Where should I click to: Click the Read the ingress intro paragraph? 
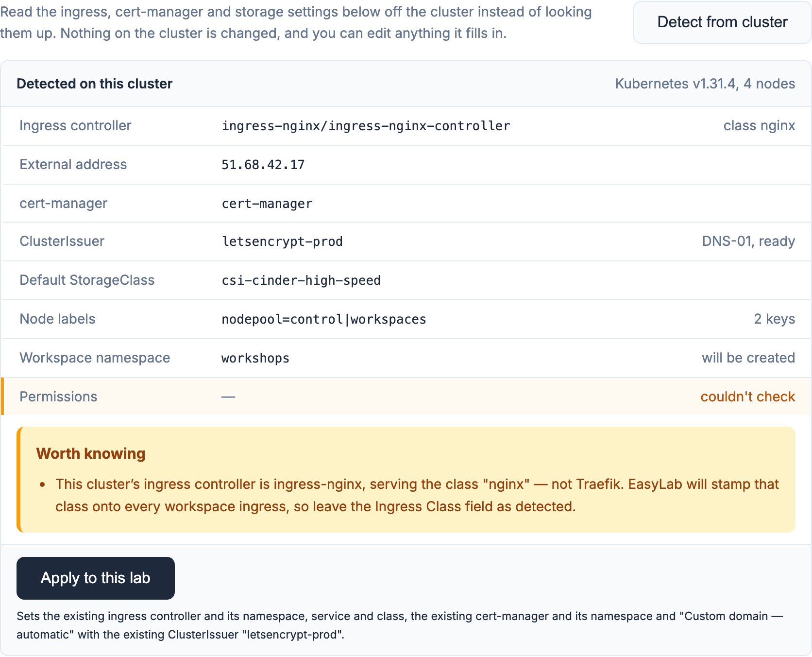[296, 22]
